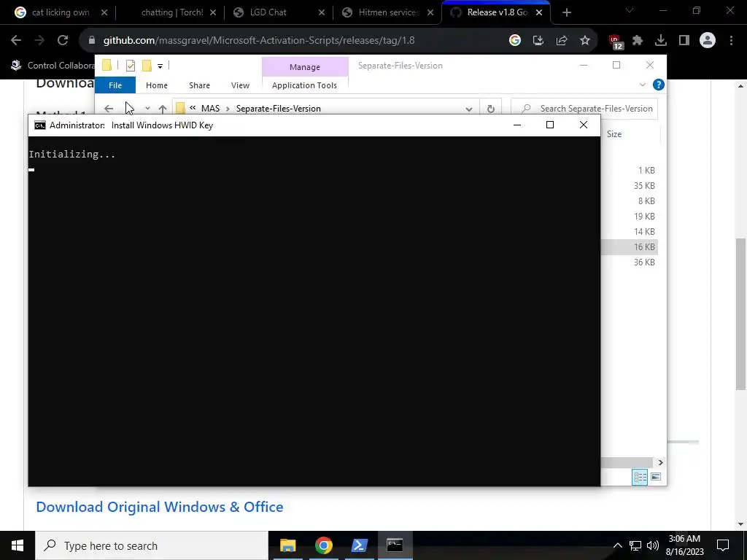
Task: Reload the GitHub release page
Action: pyautogui.click(x=63, y=41)
